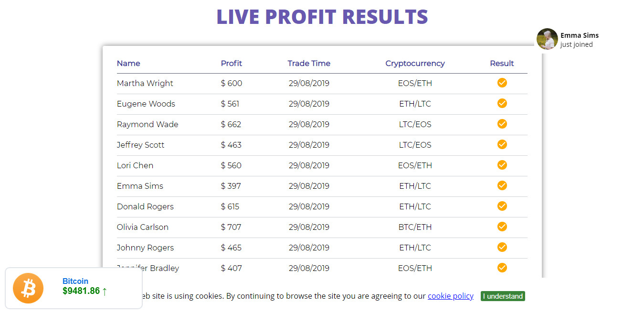Viewport: 644px width, 314px height.
Task: Click the Name column header
Action: (128, 63)
